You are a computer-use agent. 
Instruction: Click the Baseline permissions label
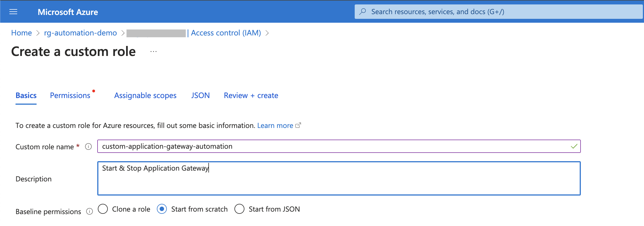tap(48, 212)
